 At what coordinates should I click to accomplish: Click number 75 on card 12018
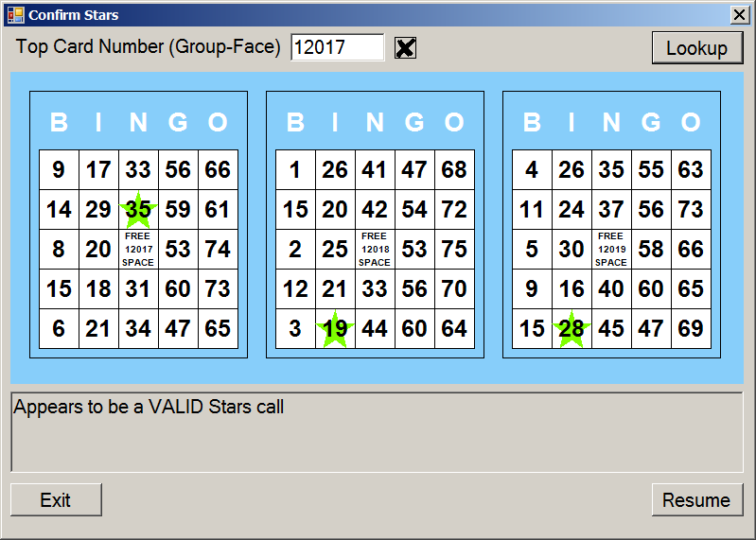(454, 249)
